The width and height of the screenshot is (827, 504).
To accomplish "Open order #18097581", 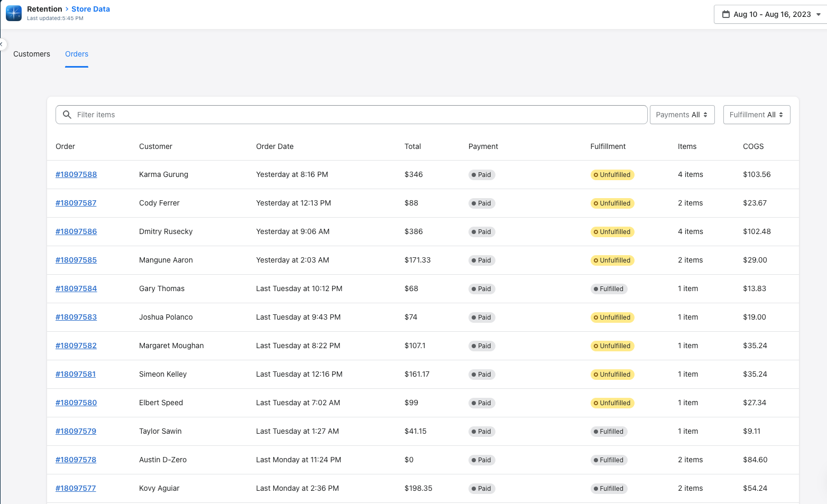I will pyautogui.click(x=76, y=374).
